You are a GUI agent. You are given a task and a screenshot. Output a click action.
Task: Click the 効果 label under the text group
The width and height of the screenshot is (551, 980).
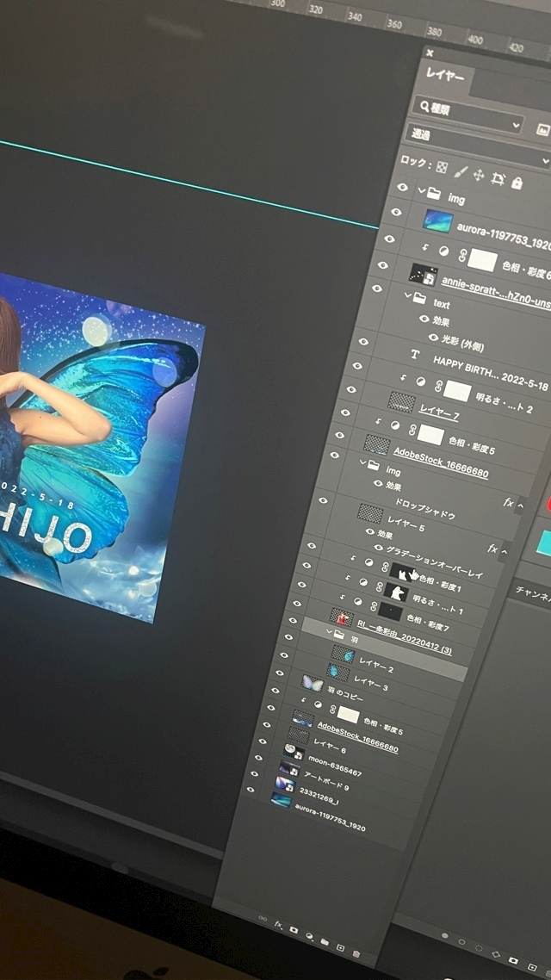pyautogui.click(x=441, y=320)
